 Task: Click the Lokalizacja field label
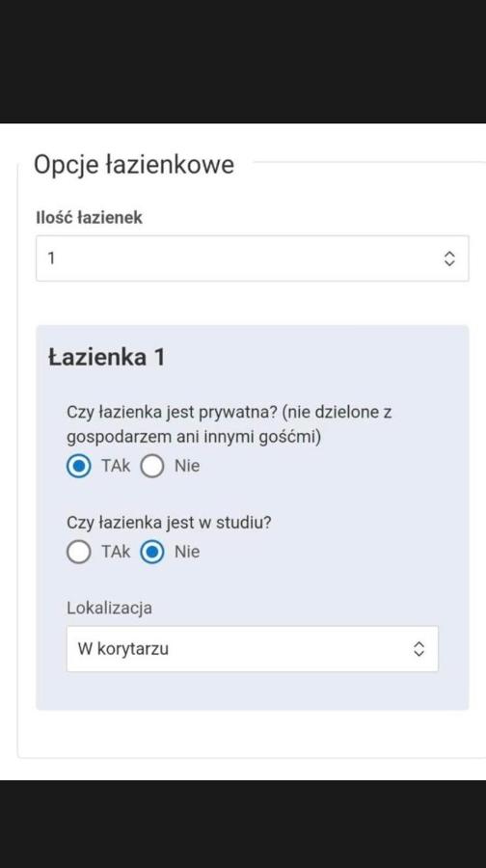pos(110,608)
